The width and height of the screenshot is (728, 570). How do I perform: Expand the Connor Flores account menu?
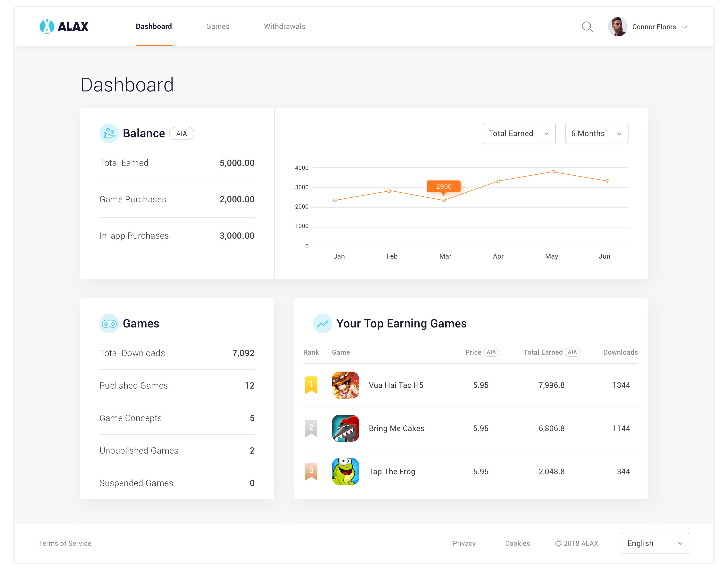(x=654, y=27)
